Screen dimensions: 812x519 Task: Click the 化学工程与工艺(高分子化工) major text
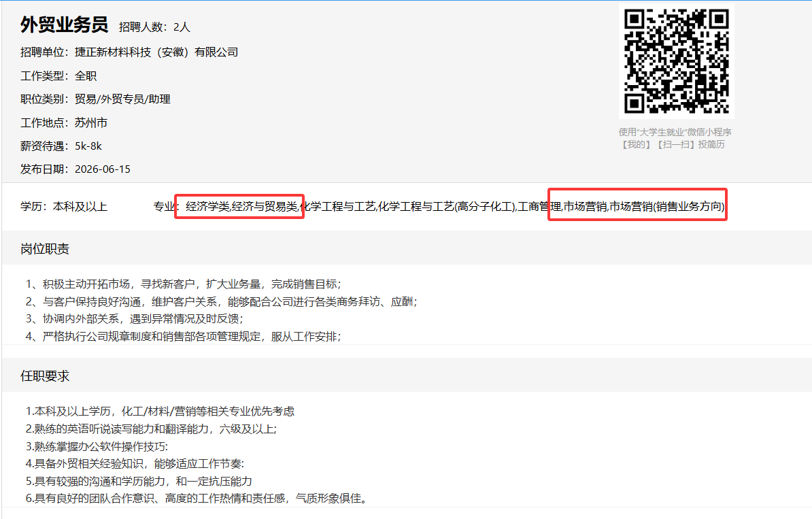[x=447, y=207]
